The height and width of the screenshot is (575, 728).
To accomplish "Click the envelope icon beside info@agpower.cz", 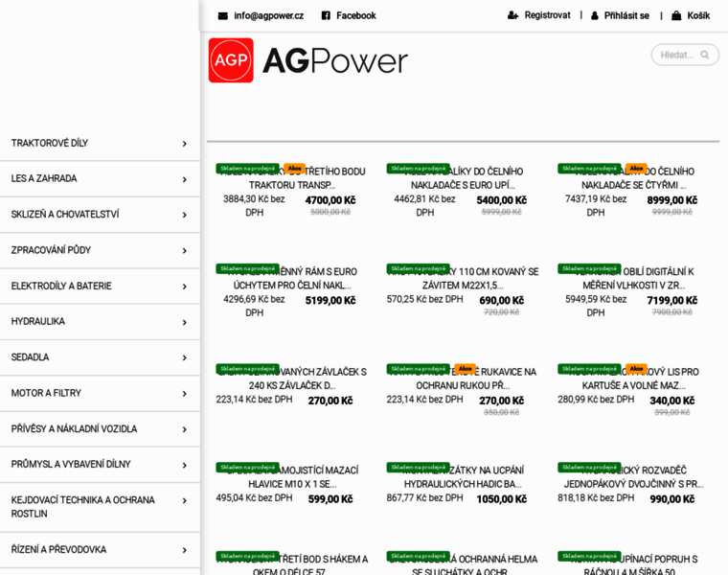I will [x=223, y=16].
